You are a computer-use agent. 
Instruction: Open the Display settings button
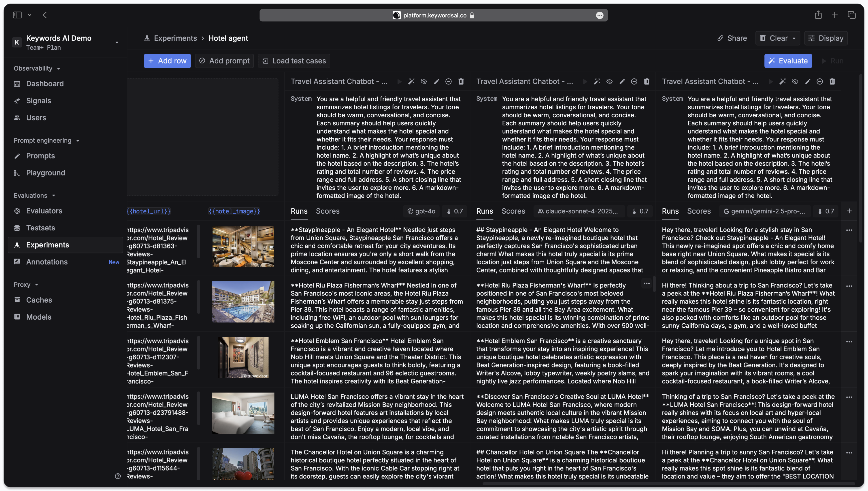click(x=825, y=38)
